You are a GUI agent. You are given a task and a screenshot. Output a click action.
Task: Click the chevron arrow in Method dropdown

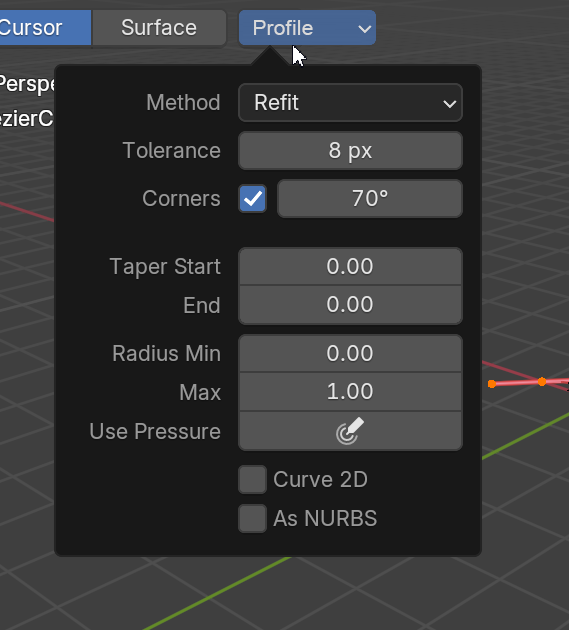click(449, 104)
